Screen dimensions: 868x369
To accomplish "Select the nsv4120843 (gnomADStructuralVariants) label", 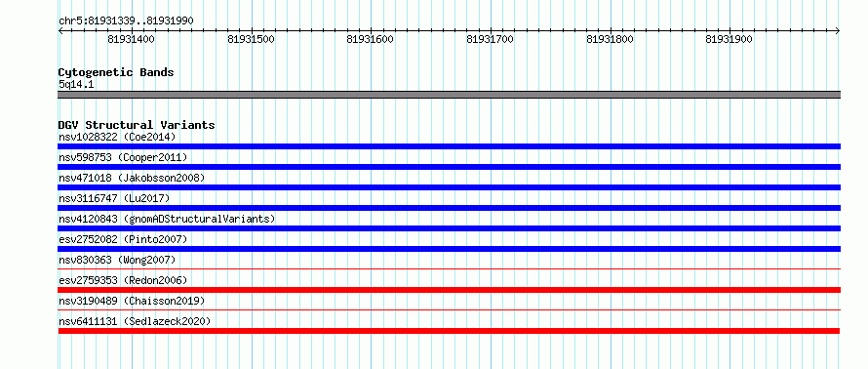I will coord(167,219).
